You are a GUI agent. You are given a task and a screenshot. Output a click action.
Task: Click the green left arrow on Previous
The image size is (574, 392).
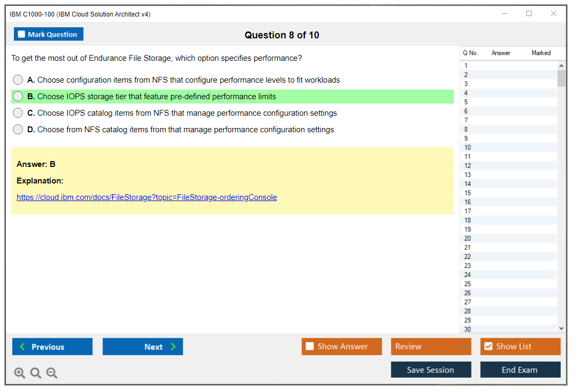click(22, 347)
